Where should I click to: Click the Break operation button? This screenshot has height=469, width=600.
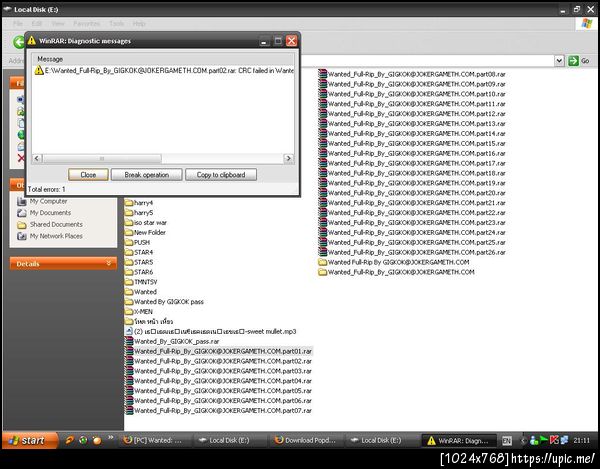pos(147,175)
